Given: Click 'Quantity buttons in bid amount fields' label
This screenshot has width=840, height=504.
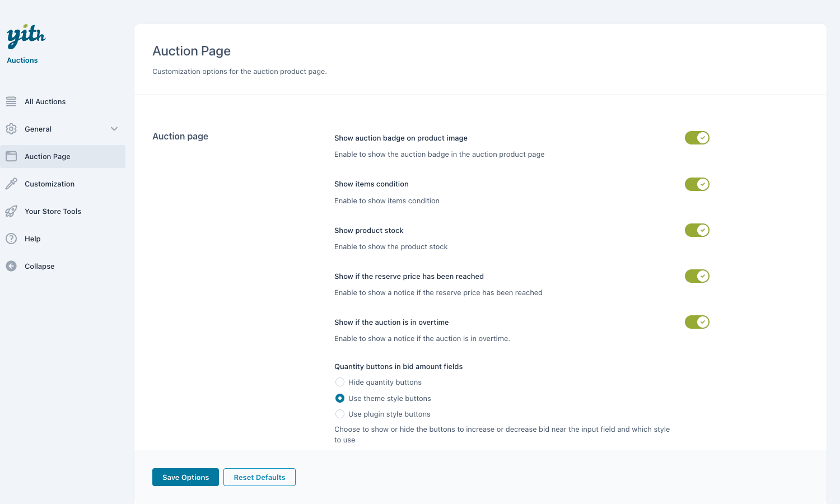Looking at the screenshot, I should point(399,366).
